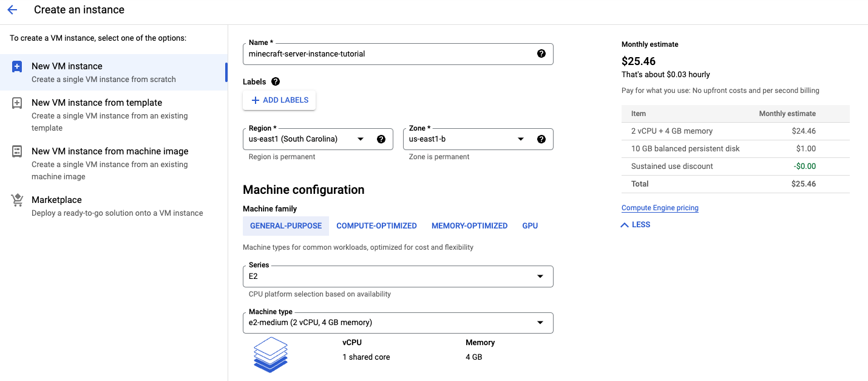Click the machine image chip icon
This screenshot has width=868, height=381.
[x=17, y=152]
